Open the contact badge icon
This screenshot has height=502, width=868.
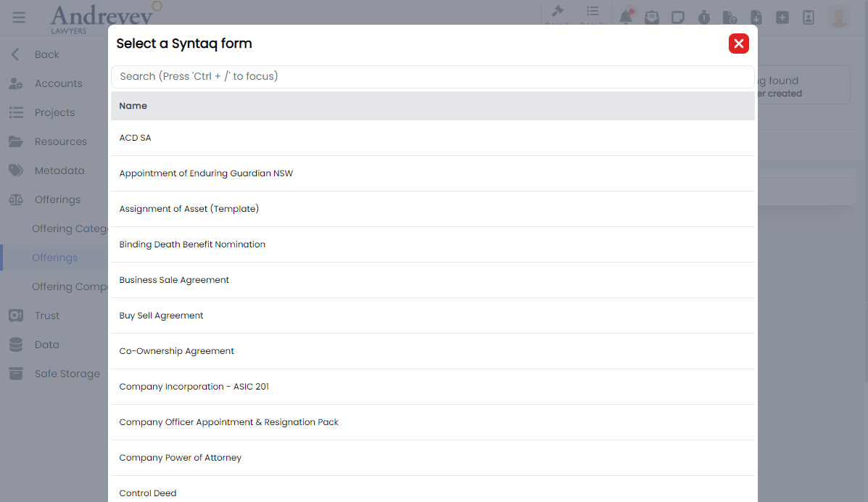[809, 17]
